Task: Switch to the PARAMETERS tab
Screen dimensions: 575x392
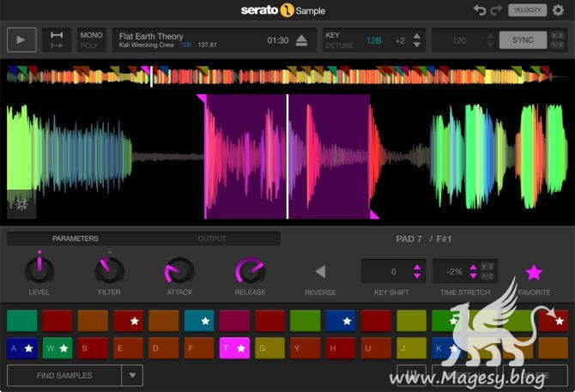Action: click(76, 238)
